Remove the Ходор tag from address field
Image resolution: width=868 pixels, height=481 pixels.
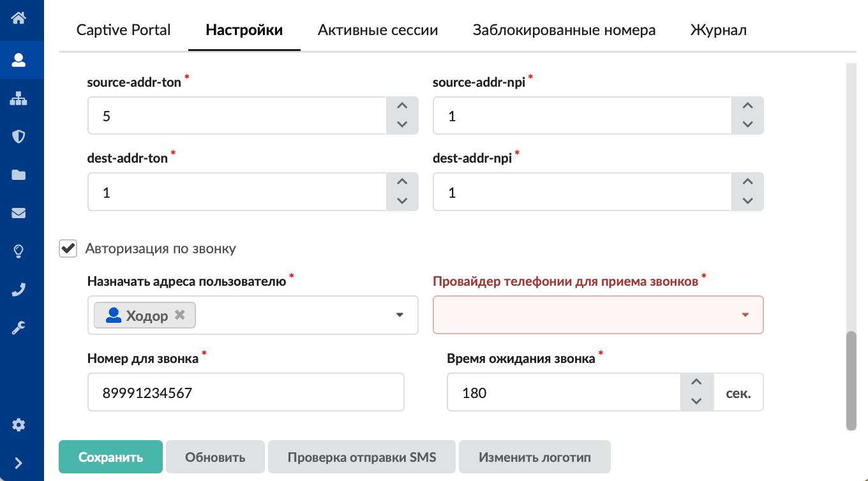click(x=180, y=315)
